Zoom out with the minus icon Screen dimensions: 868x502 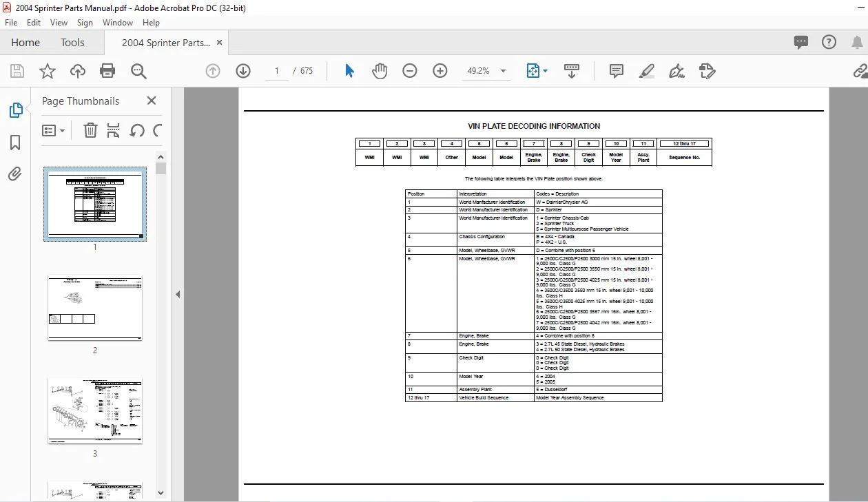pos(410,71)
